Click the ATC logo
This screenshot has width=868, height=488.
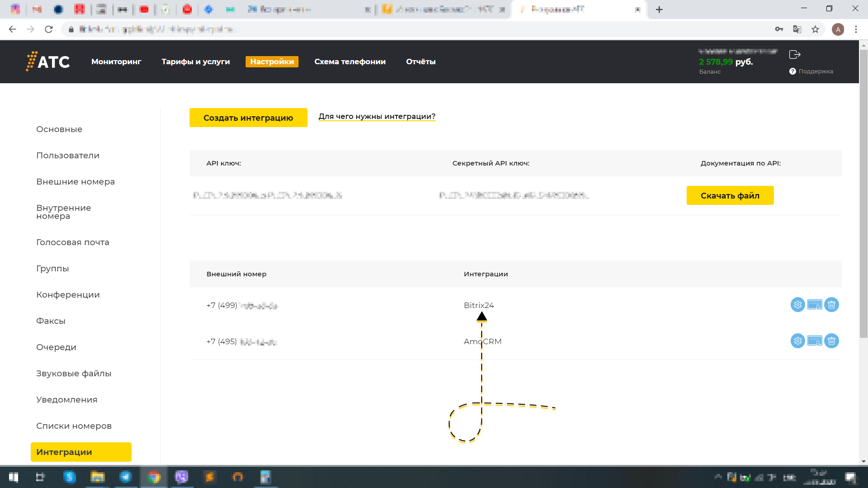[x=47, y=62]
